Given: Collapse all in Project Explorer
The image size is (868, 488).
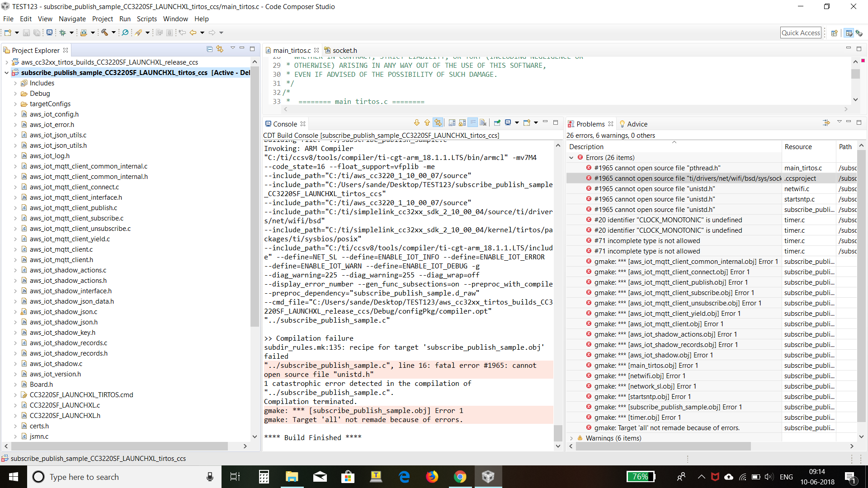Looking at the screenshot, I should pos(209,49).
